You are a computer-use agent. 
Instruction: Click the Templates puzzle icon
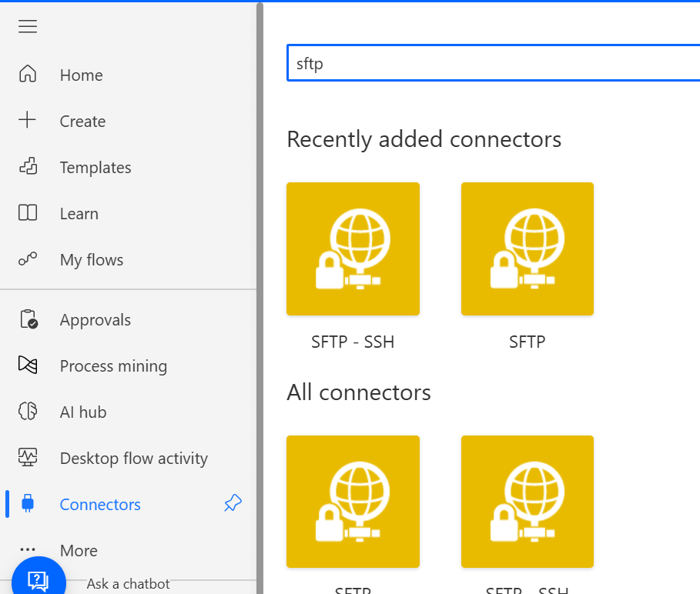pyautogui.click(x=28, y=166)
